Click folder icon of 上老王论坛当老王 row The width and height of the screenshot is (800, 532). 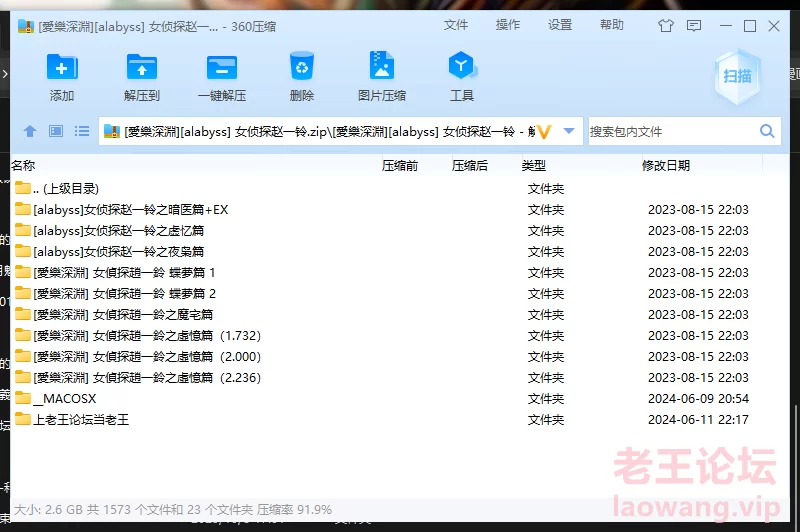point(22,418)
